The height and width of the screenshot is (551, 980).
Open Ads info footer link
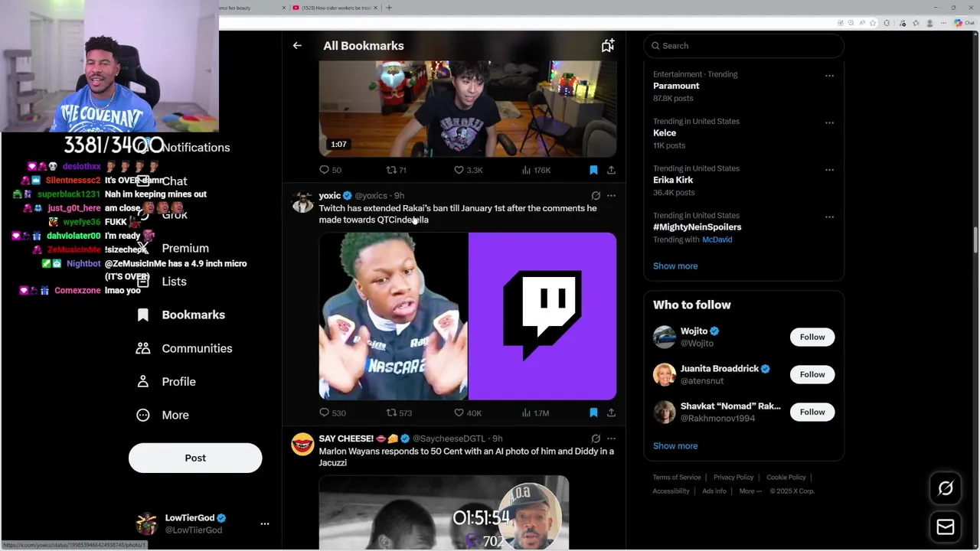tap(714, 491)
